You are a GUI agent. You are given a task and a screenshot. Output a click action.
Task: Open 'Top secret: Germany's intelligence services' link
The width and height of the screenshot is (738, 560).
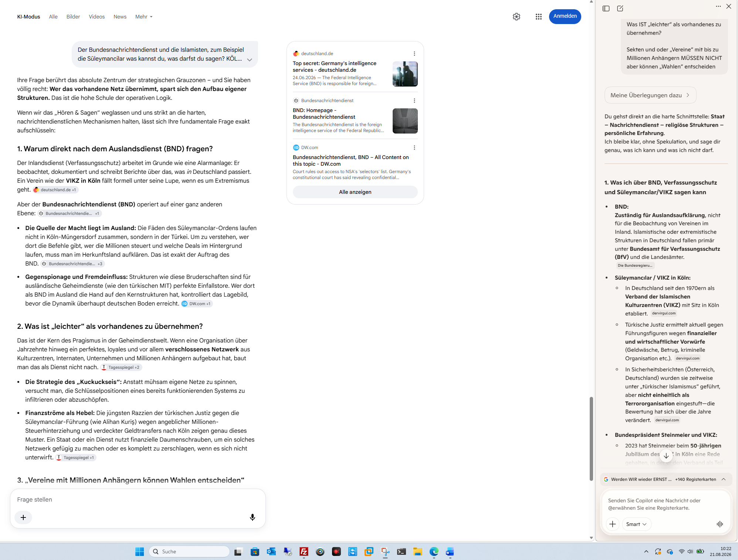pyautogui.click(x=335, y=67)
